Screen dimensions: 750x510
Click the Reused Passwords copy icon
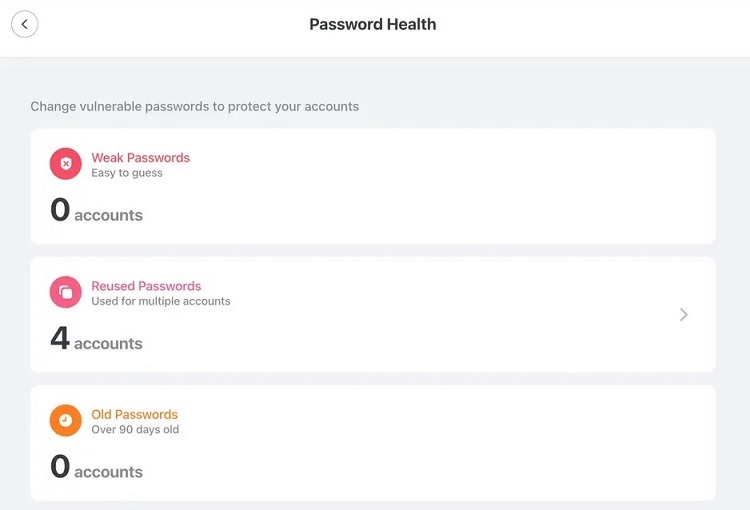click(66, 292)
